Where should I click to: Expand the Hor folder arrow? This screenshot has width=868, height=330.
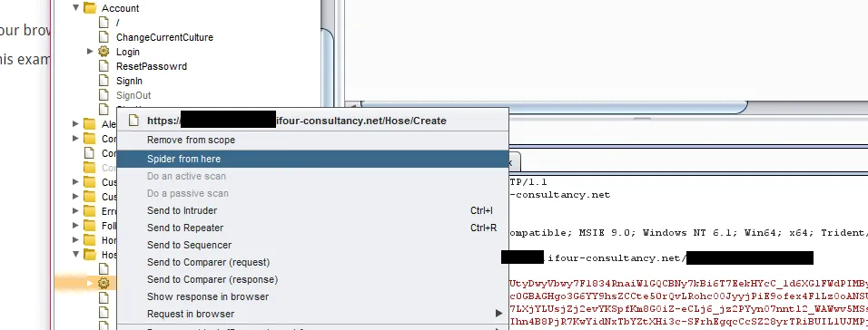[76, 240]
